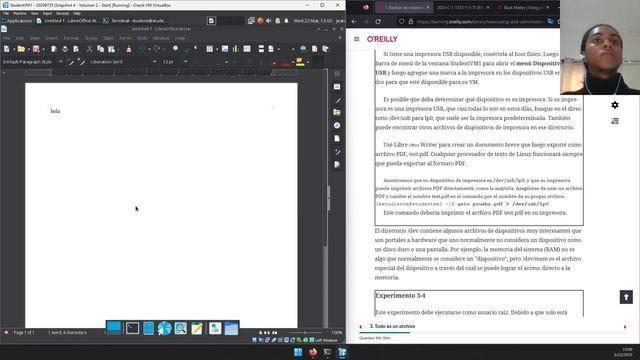Click the Page 1 of 1 status field

tap(24, 333)
